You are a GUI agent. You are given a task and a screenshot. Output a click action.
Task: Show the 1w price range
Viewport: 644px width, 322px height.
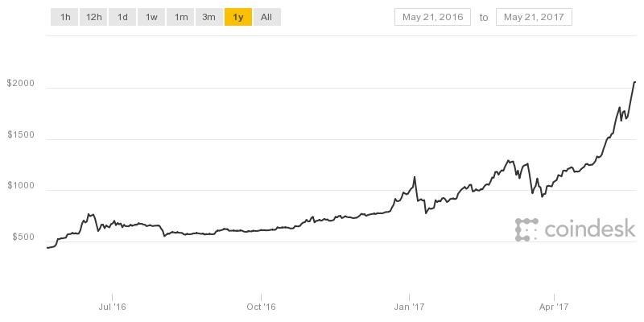coord(151,17)
